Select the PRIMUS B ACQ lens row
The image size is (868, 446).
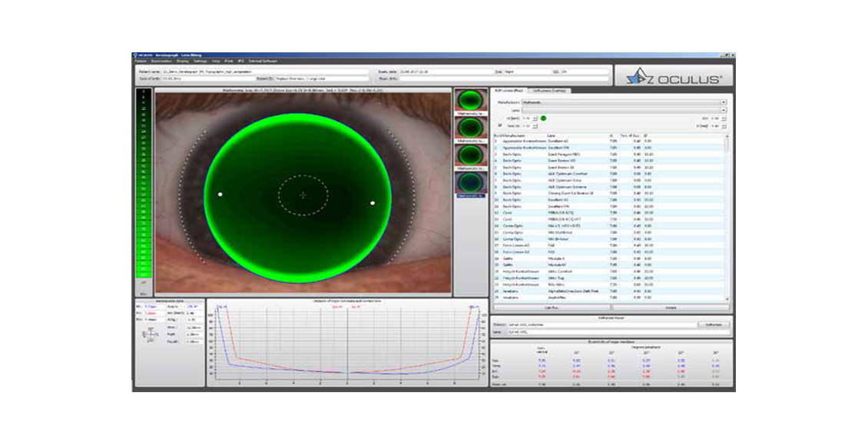coord(609,213)
